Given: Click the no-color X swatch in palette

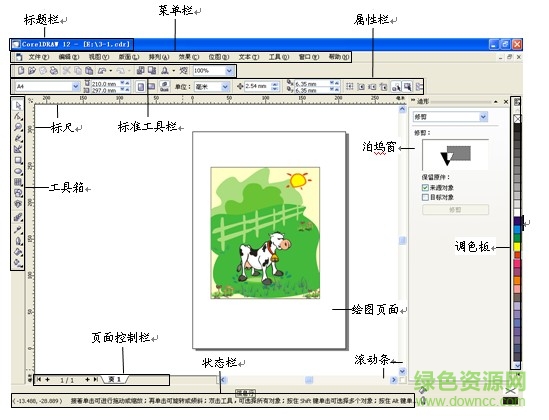Looking at the screenshot, I should [517, 119].
